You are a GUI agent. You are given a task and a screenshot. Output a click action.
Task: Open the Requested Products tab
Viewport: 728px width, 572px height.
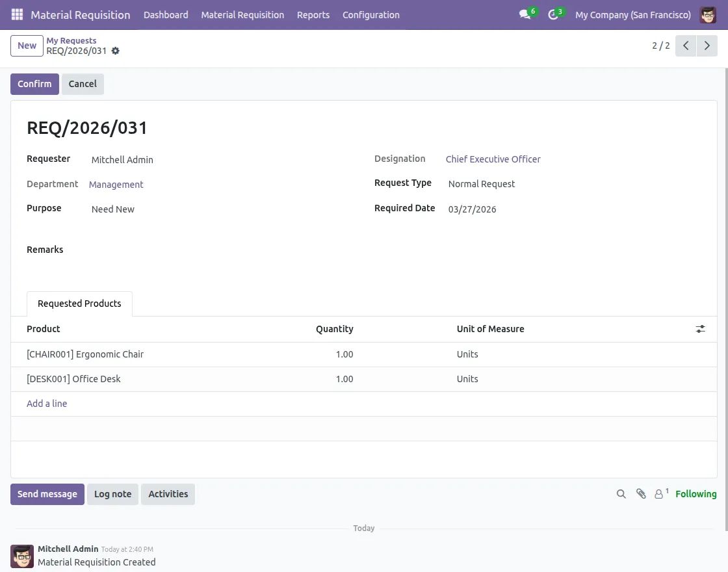tap(79, 304)
